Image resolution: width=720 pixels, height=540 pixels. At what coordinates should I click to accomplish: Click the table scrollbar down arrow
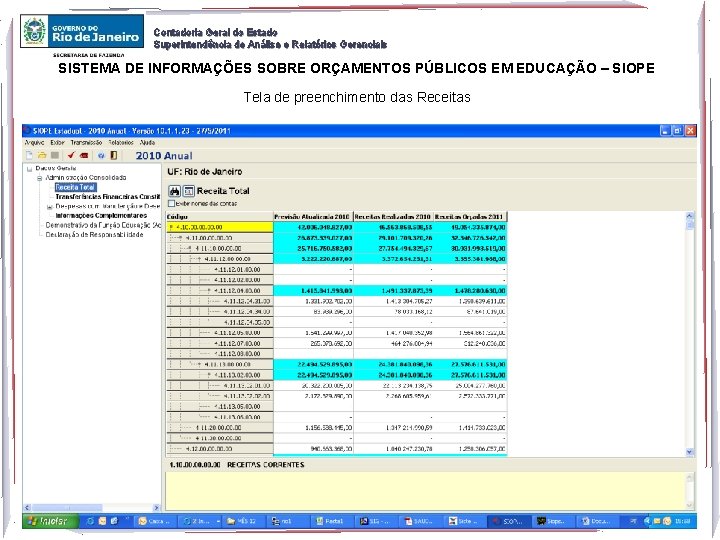pos(690,452)
